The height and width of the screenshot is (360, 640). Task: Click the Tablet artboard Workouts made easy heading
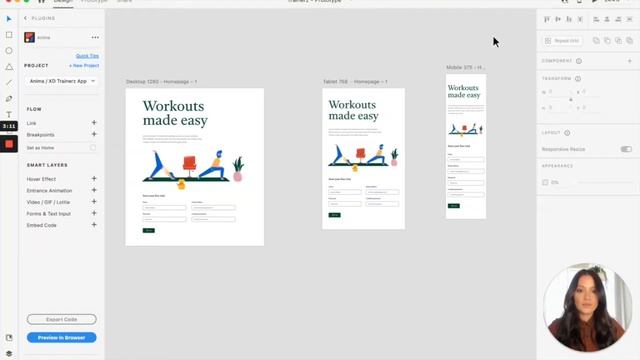pyautogui.click(x=353, y=110)
